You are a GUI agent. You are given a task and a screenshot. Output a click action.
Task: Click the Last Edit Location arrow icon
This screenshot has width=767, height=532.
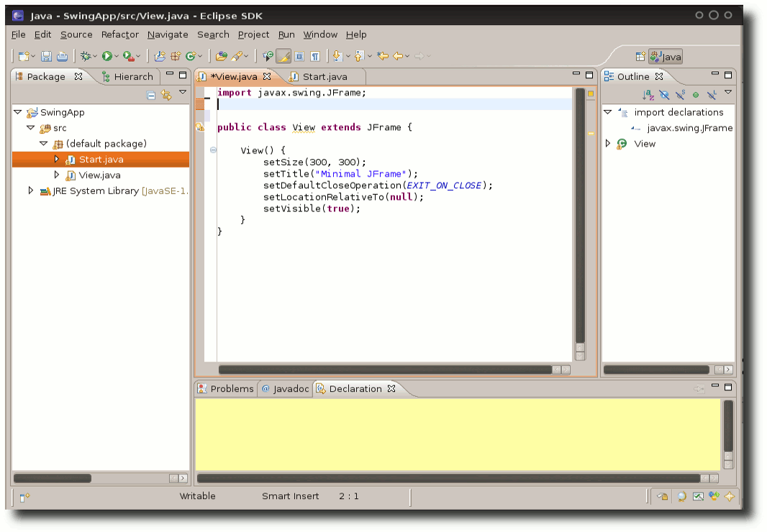pyautogui.click(x=383, y=56)
